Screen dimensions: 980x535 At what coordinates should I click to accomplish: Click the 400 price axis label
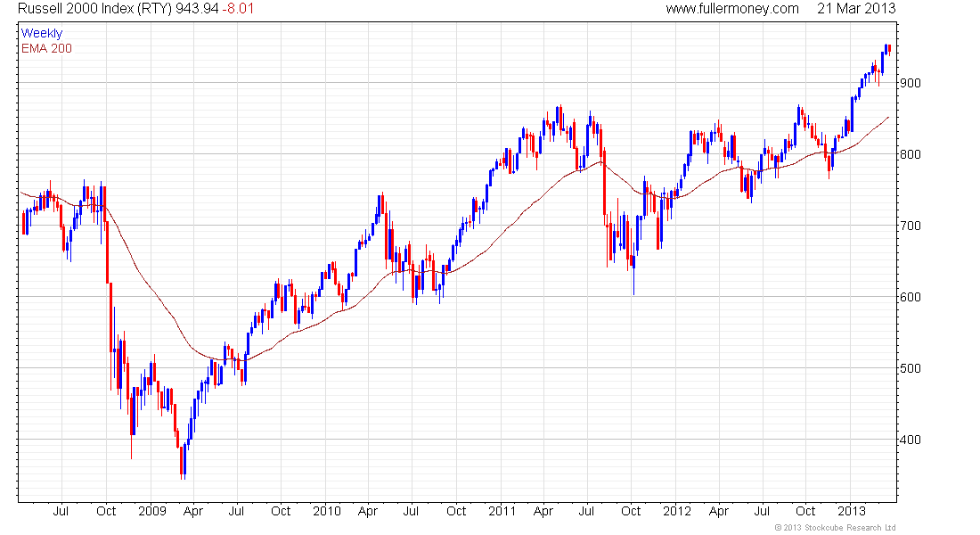(910, 440)
